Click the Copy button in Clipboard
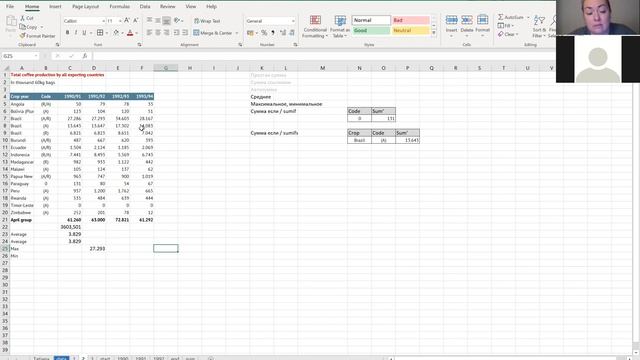640x360 pixels. (29, 27)
